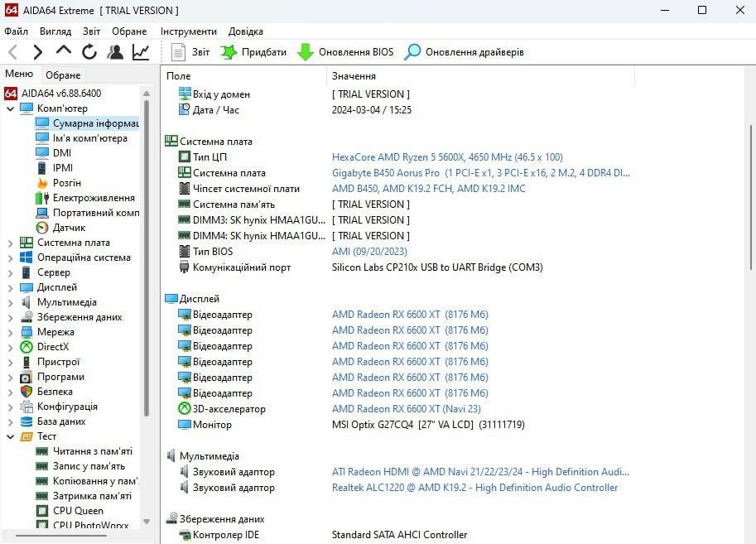Open the Довідка menu

[x=245, y=31]
